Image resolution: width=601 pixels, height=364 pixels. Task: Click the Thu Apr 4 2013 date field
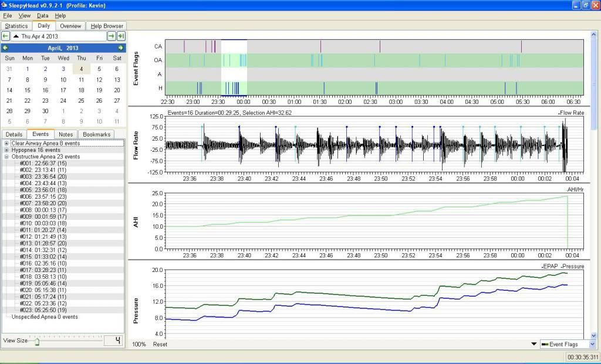tap(59, 36)
